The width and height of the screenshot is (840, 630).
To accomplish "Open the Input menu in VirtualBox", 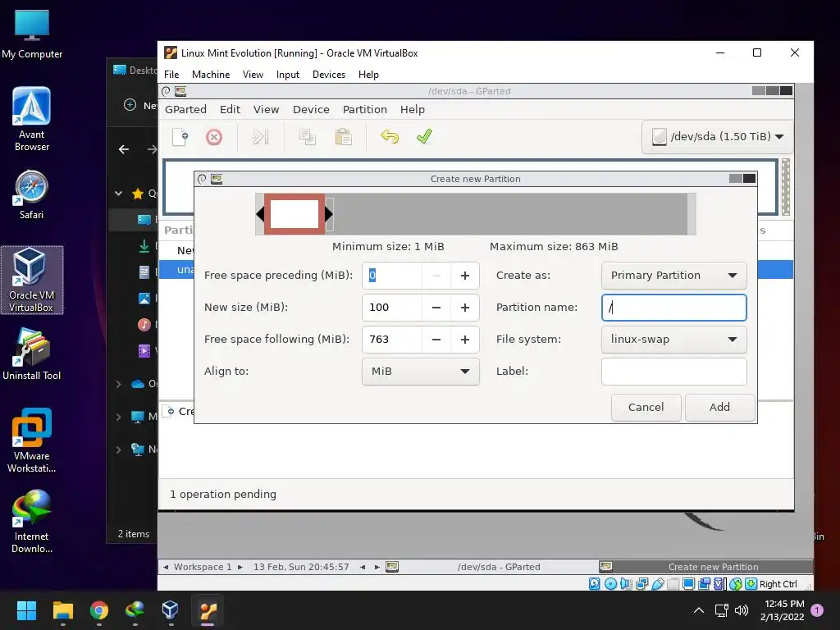I will [288, 75].
